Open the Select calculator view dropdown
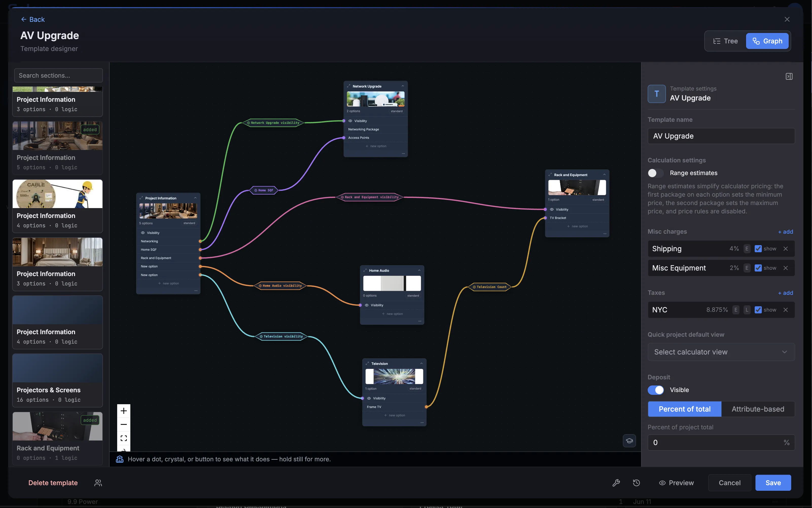The image size is (812, 508). click(x=721, y=352)
